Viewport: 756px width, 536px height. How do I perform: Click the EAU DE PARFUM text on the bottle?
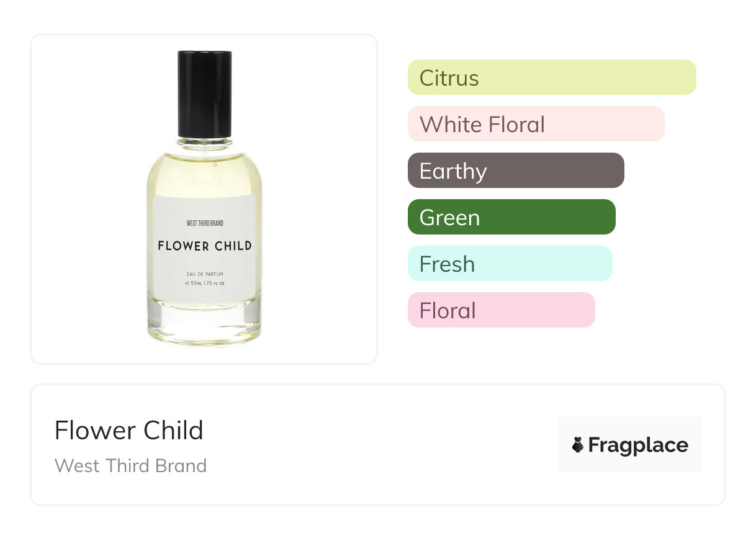coord(205,274)
